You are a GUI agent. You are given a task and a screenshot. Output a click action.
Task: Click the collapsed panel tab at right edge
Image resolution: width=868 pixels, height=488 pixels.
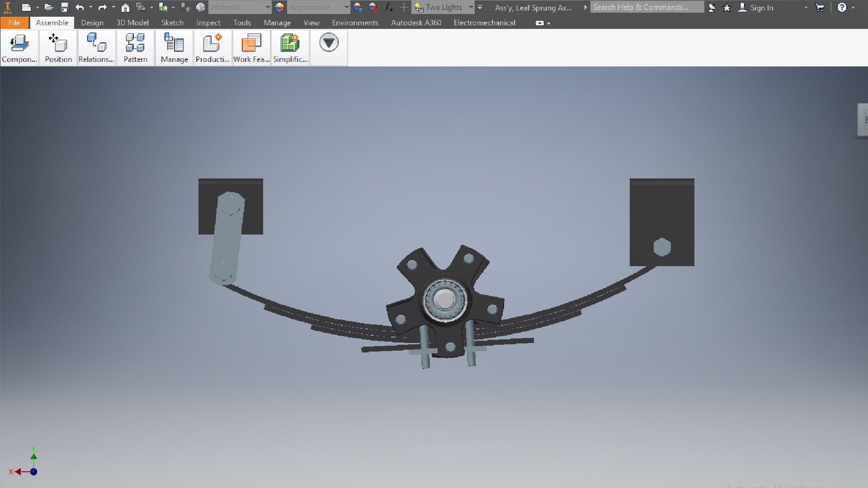pyautogui.click(x=863, y=120)
